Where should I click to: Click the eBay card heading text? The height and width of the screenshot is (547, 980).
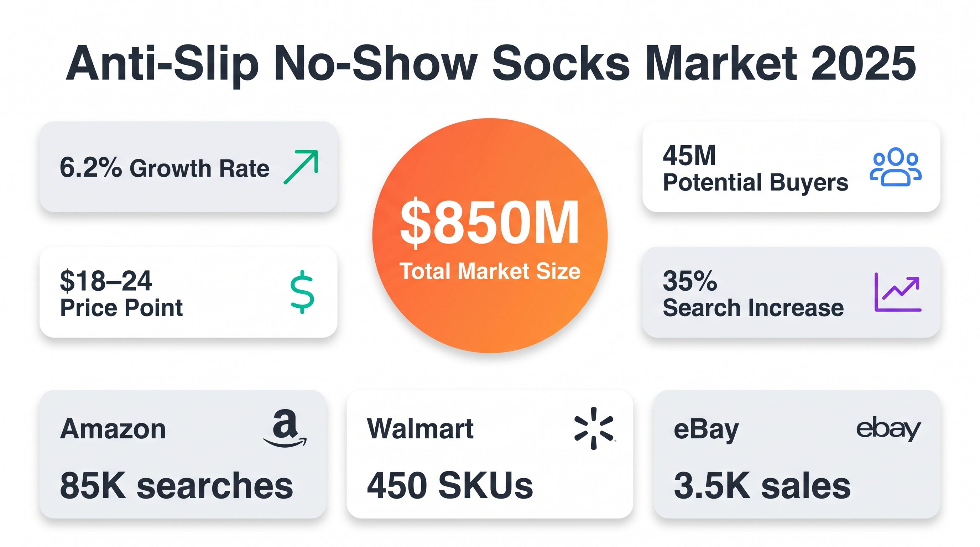(706, 430)
